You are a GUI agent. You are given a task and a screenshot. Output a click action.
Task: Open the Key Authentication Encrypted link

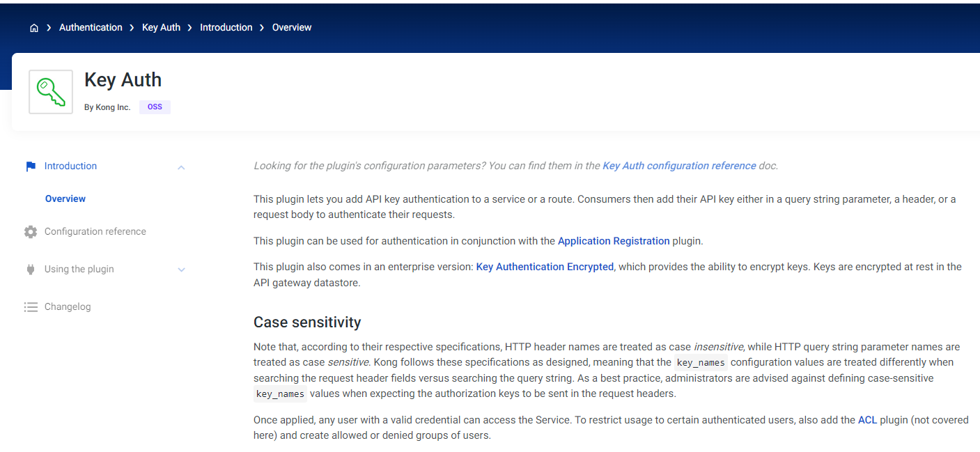pyautogui.click(x=545, y=267)
